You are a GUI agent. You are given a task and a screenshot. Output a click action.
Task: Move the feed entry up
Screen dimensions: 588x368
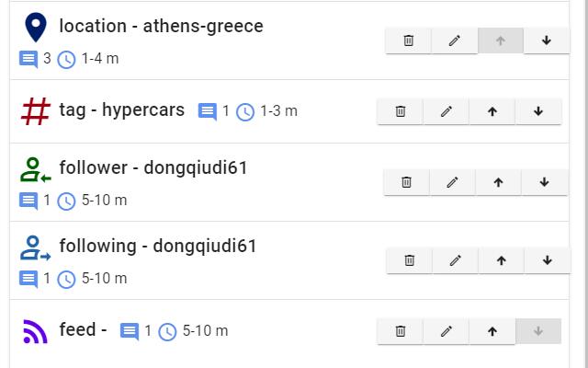(x=492, y=331)
